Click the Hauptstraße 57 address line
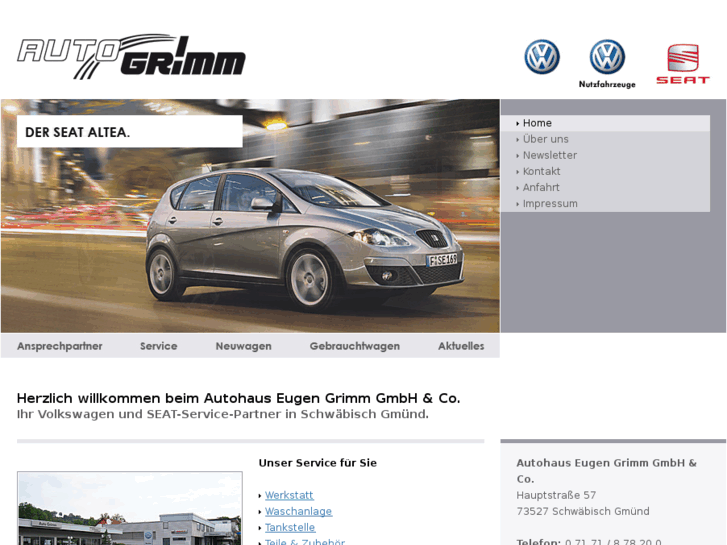Screen dimensions: 727x545 click(x=556, y=495)
